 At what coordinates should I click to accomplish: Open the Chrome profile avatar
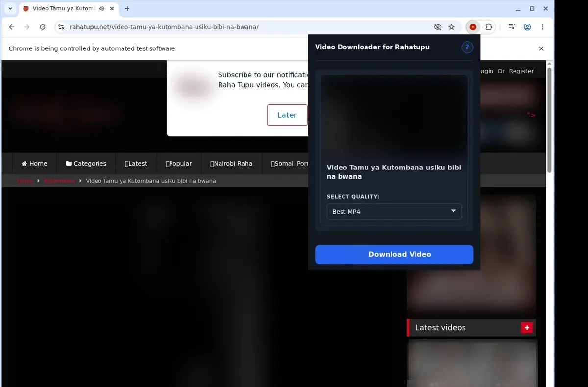coord(527,27)
